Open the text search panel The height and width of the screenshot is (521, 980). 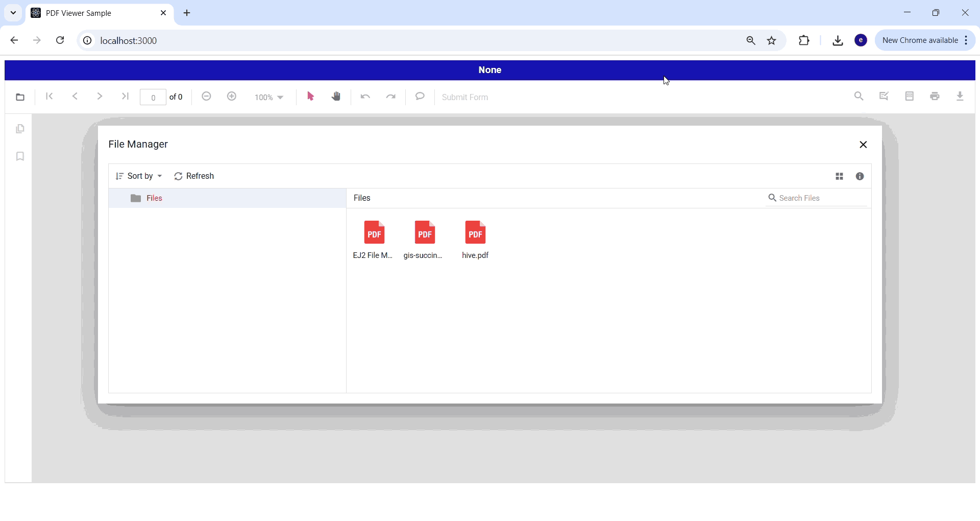pos(859,97)
